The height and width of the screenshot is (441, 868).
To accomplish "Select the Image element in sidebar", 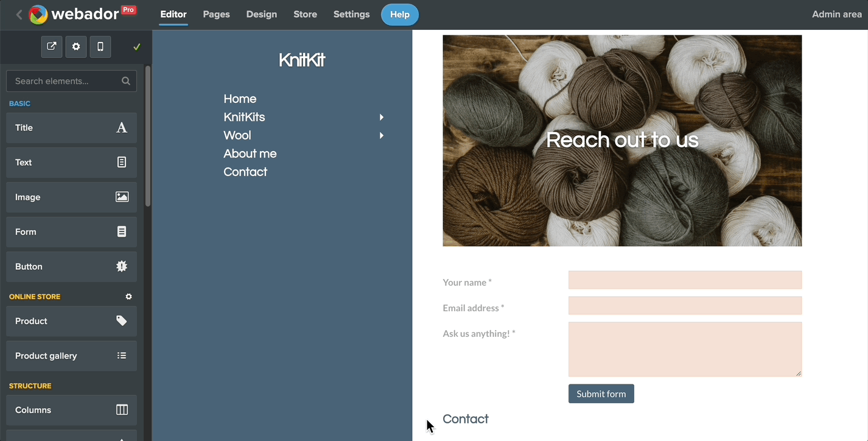I will coord(71,197).
